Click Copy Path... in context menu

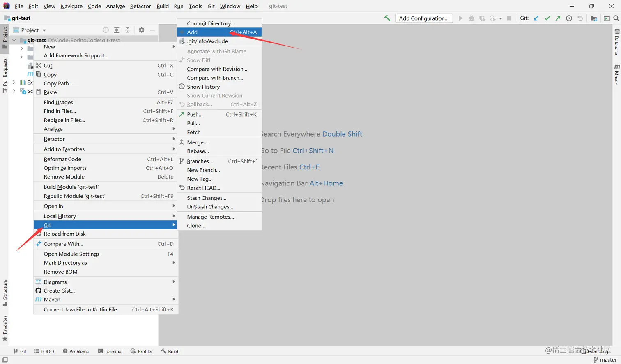pos(105,83)
